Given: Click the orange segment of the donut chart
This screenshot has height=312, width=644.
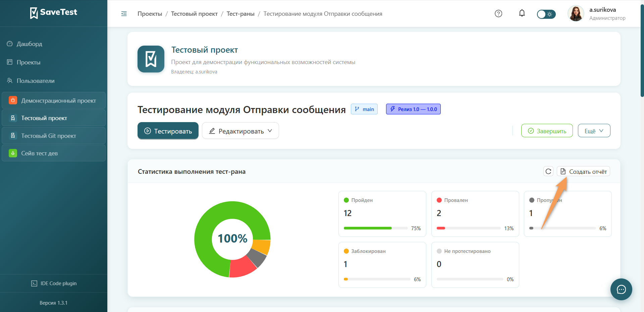Looking at the screenshot, I should [262, 247].
